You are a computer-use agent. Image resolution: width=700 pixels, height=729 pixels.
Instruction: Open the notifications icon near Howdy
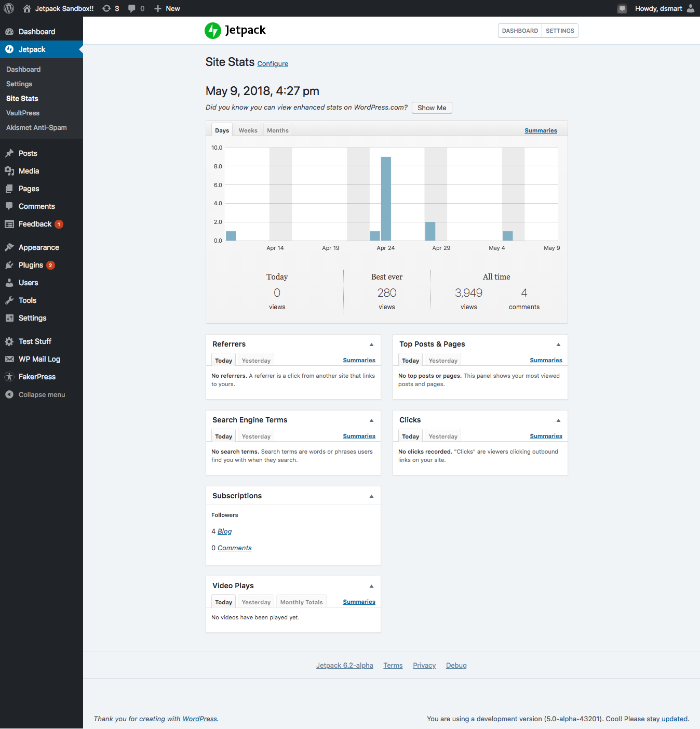tap(622, 8)
